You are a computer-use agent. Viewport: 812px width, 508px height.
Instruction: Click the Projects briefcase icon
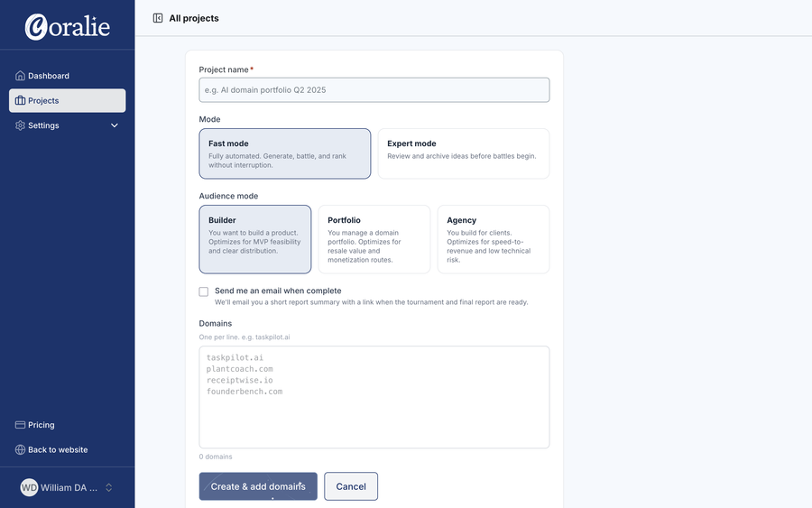point(20,100)
